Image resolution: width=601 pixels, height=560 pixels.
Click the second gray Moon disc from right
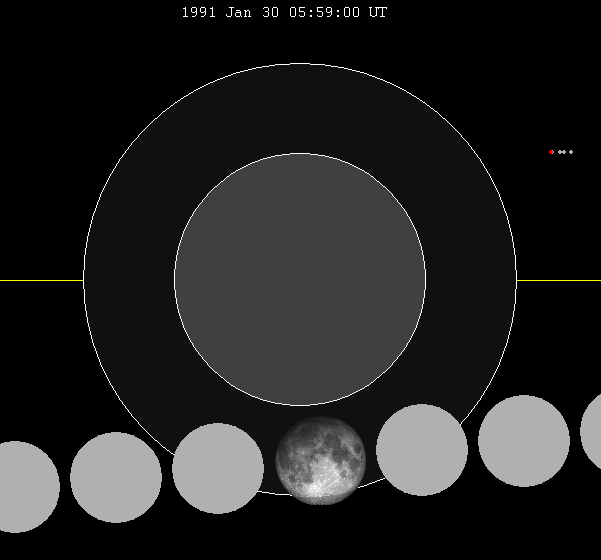click(524, 441)
